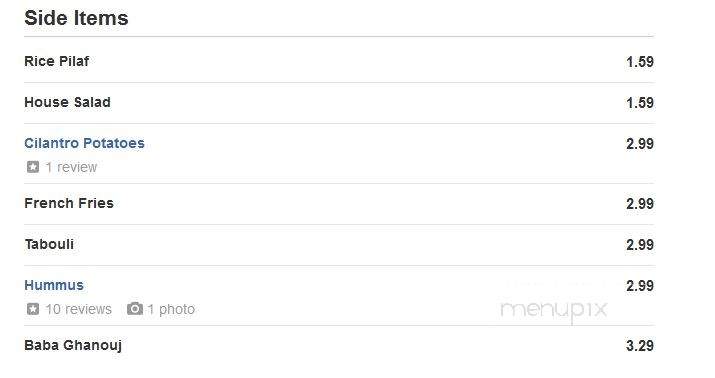
Task: Select the Tabouli menu item
Action: [49, 244]
